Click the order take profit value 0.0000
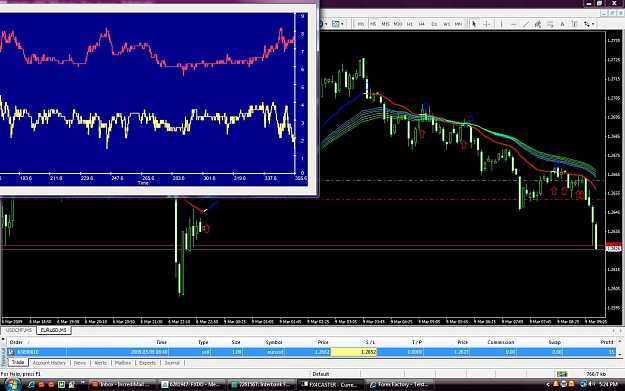 coord(400,352)
